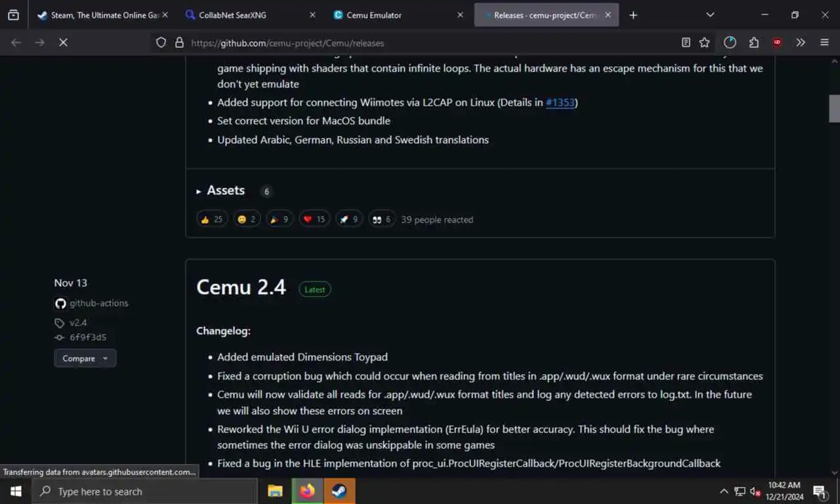Viewport: 840px width, 504px height.
Task: Open the Cemu 2.4 release title
Action: (x=241, y=287)
